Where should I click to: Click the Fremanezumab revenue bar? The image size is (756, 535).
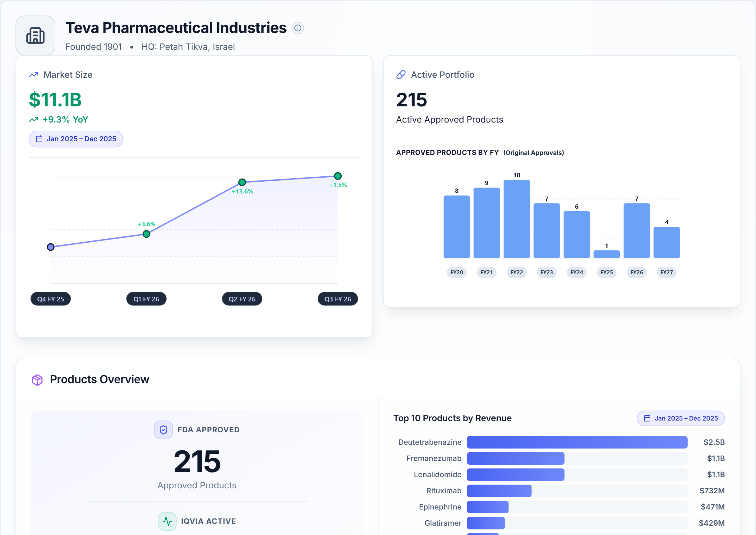tap(516, 458)
